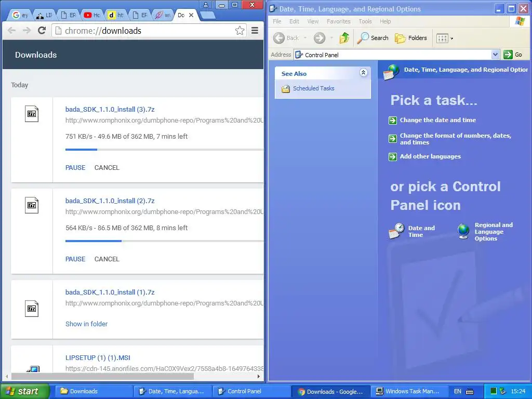Open the Tools menu in Control Panel window
The image size is (532, 399).
click(x=365, y=21)
